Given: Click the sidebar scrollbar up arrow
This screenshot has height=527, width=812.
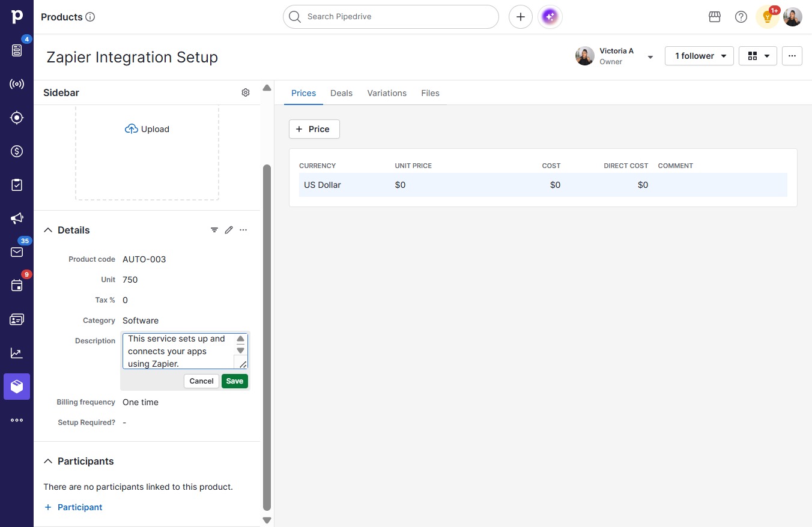Looking at the screenshot, I should (x=267, y=88).
